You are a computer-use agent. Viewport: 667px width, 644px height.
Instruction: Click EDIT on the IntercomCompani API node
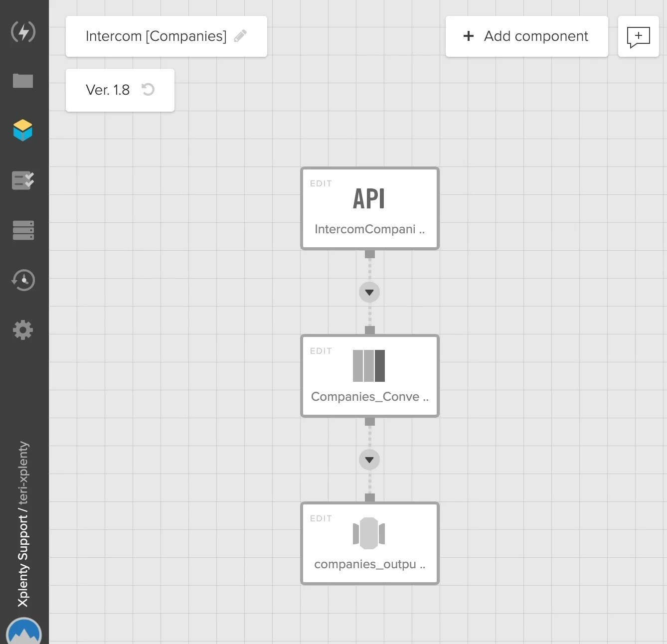point(321,183)
